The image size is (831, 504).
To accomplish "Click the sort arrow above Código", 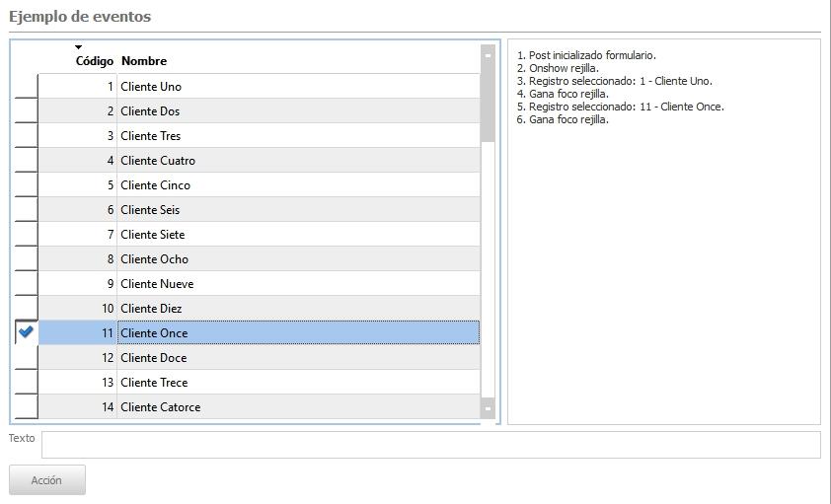I will pyautogui.click(x=79, y=47).
